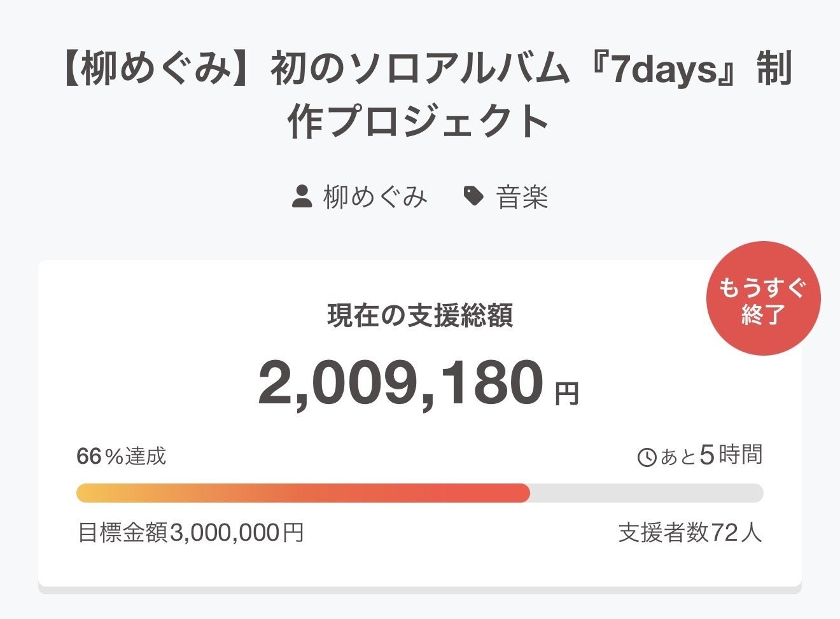
Task: Click the 2,009,180 amount figure
Action: (x=401, y=384)
